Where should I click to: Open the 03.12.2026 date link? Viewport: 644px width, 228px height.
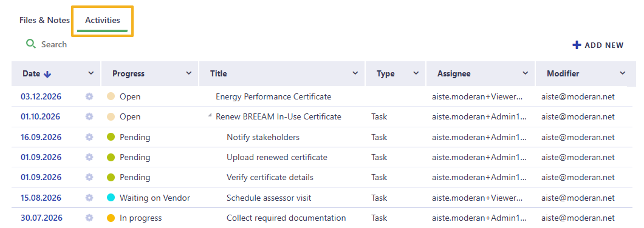[x=41, y=97]
